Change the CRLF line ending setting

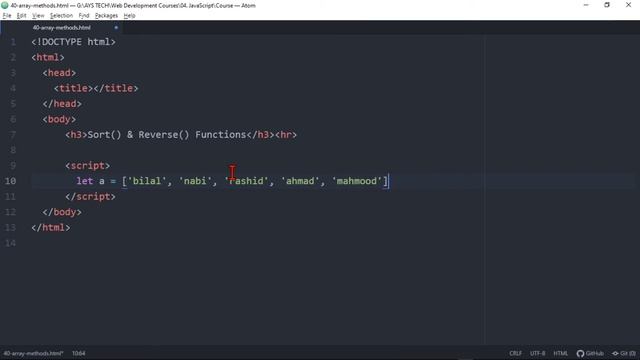[516, 353]
